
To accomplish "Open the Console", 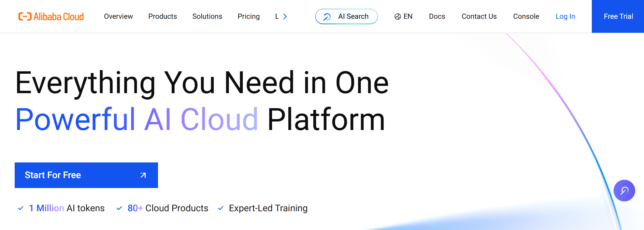I will pyautogui.click(x=526, y=16).
